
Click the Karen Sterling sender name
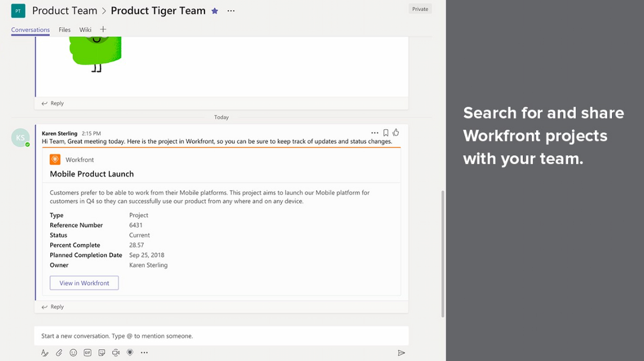click(x=60, y=134)
